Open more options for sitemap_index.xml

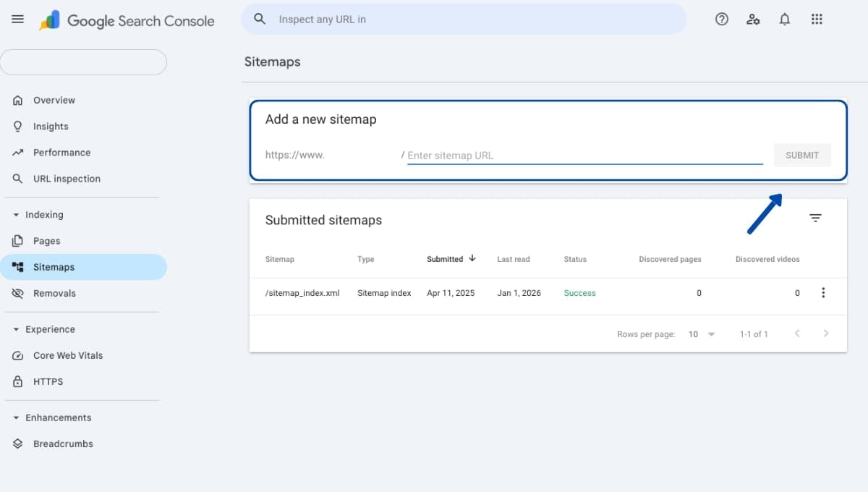click(x=822, y=293)
